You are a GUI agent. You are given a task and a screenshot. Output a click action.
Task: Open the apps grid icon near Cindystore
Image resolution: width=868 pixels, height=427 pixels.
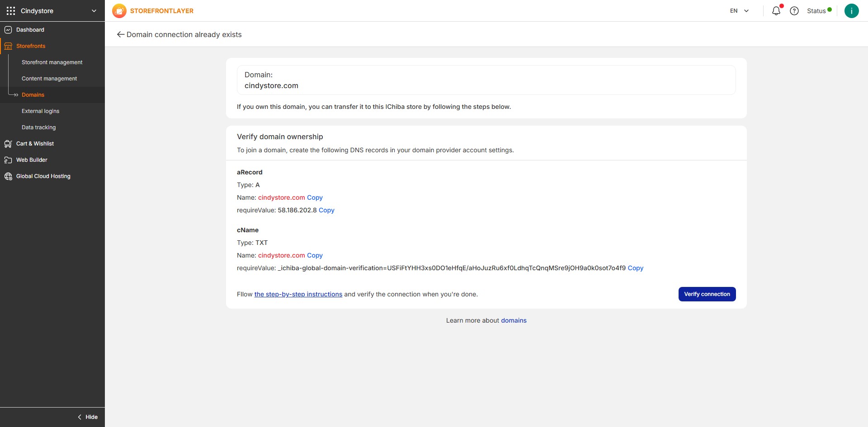[11, 11]
